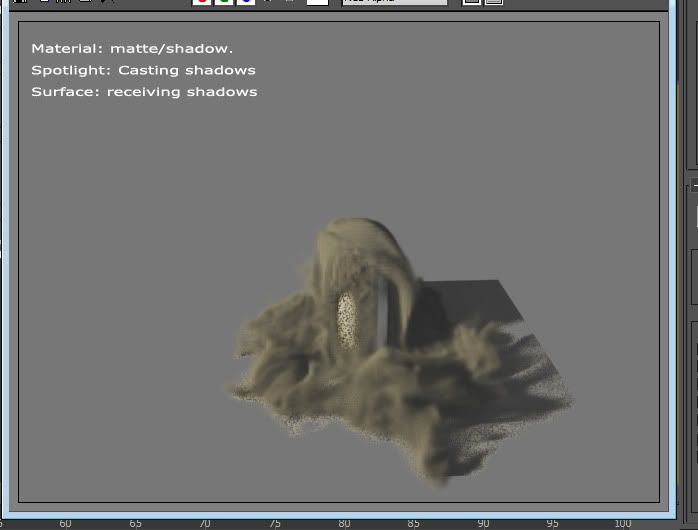This screenshot has height=530, width=698.
Task: Toggle the green channel button
Action: click(x=223, y=3)
